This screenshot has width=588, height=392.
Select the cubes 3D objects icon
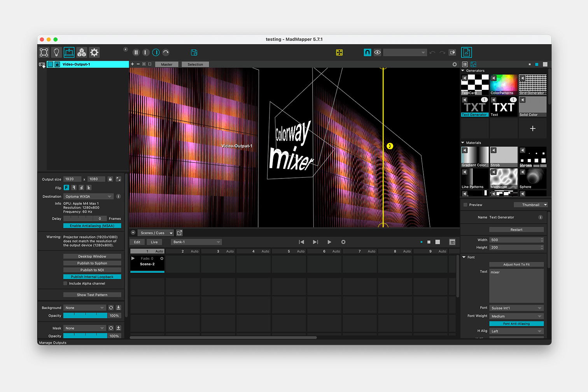[82, 52]
